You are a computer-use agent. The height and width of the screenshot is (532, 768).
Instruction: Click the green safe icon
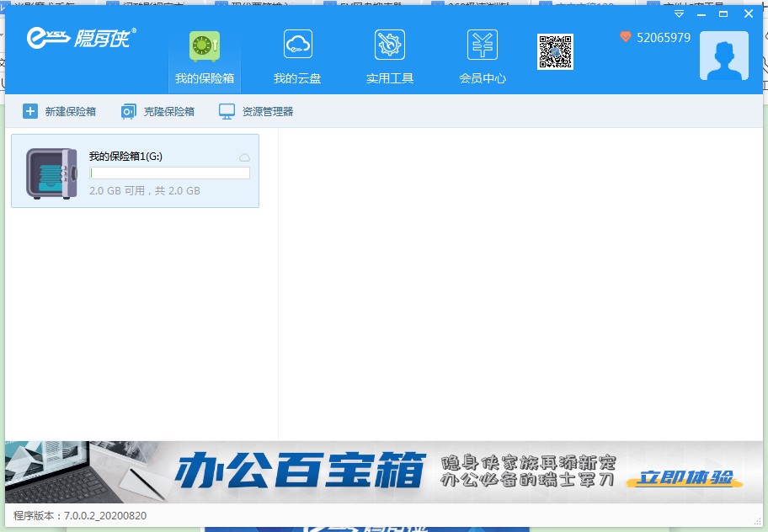tap(205, 46)
